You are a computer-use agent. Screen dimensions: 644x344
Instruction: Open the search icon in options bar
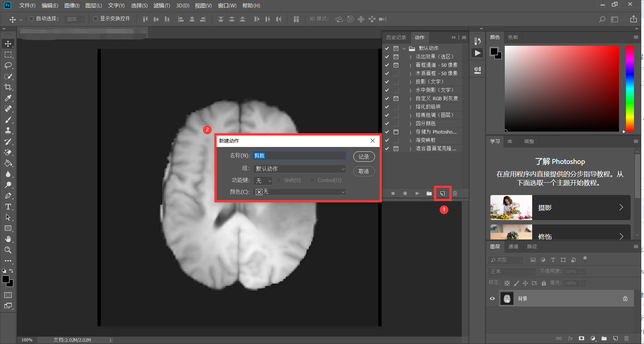pyautogui.click(x=602, y=19)
